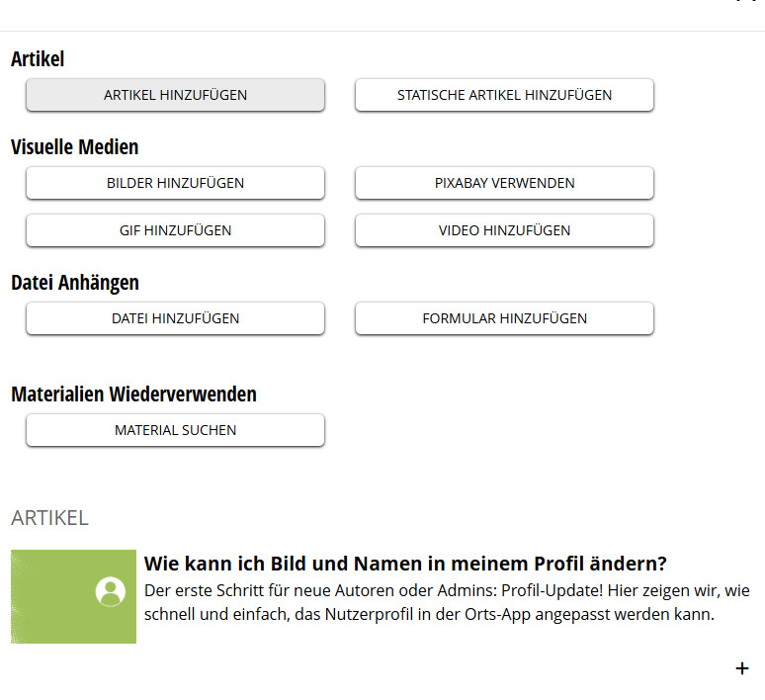Click the Artikel hinzufügen button
Image resolution: width=765 pixels, height=700 pixels.
175,95
